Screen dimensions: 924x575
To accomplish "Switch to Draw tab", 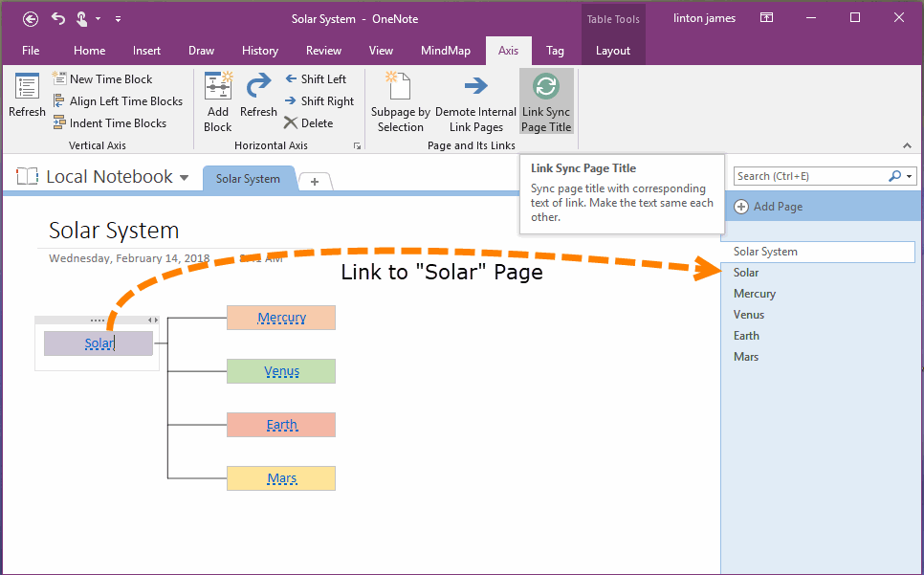I will [202, 51].
